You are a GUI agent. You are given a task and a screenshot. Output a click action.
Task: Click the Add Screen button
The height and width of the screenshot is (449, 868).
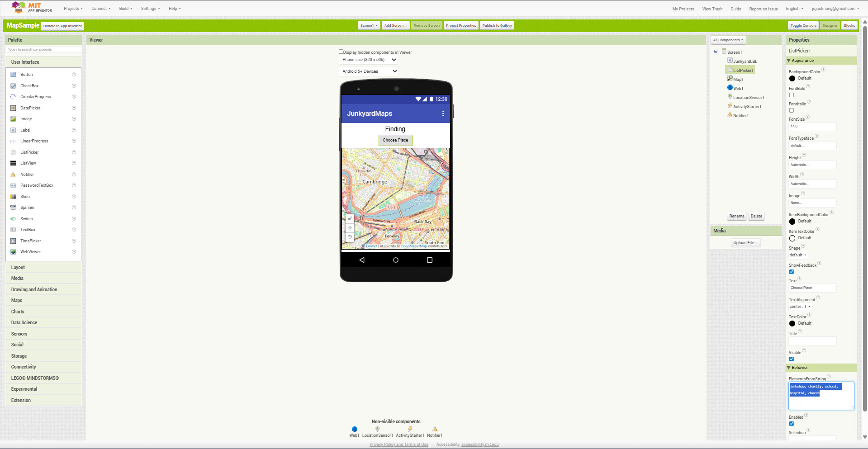(x=396, y=26)
